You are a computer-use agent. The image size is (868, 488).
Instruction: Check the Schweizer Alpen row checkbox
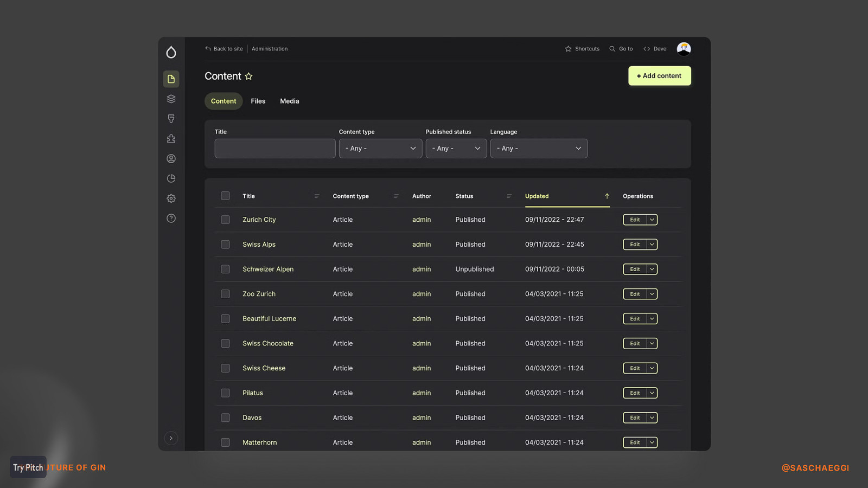pyautogui.click(x=225, y=269)
